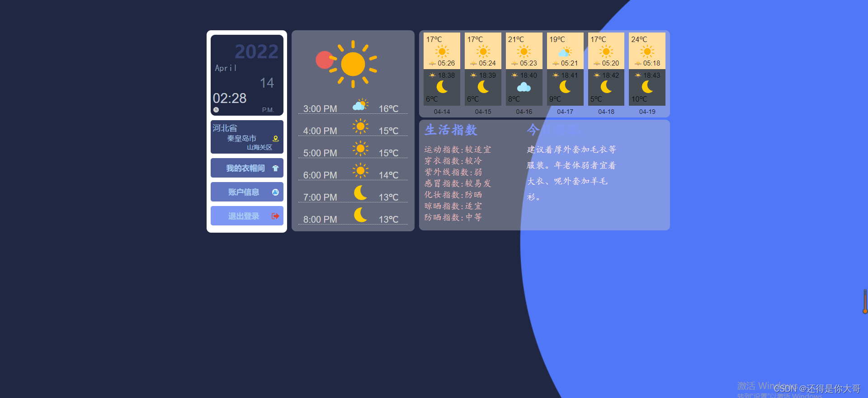Click the thermometer icon at right edge
This screenshot has width=868, height=398.
[x=865, y=301]
